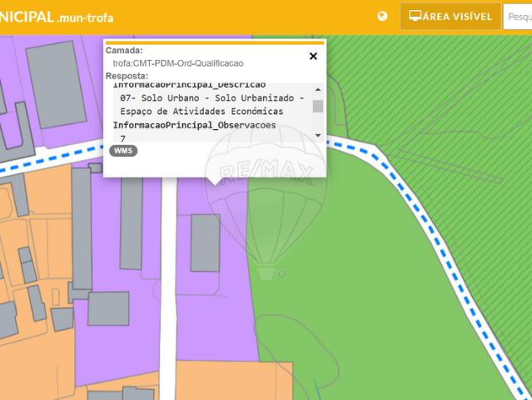Click the gray building in purple zone
Viewport: 532px width, 400px height.
click(205, 242)
